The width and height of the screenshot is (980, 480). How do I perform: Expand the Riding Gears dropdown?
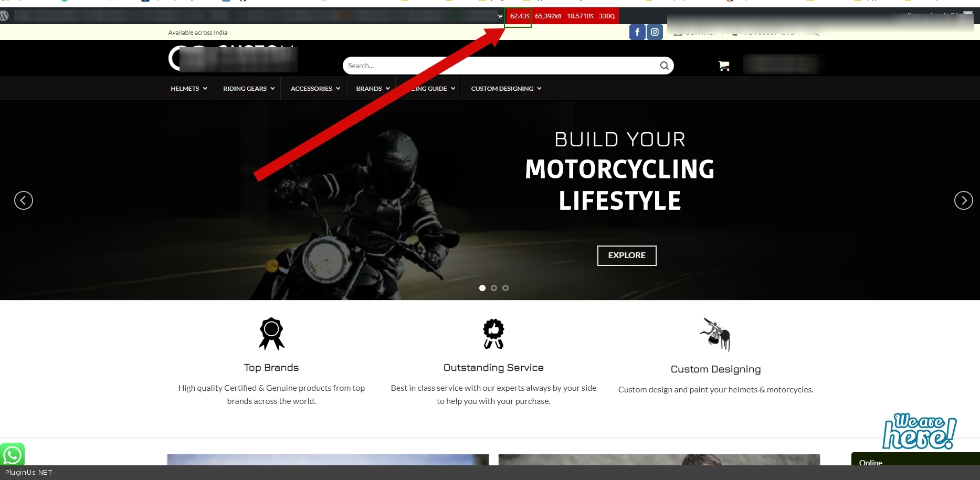[x=248, y=89]
